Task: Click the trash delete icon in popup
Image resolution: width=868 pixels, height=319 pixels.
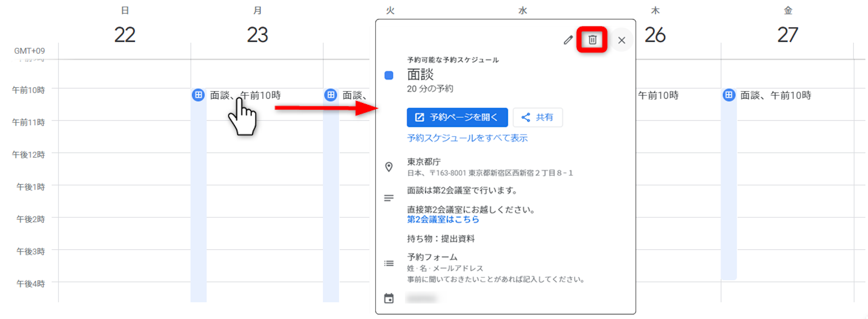Action: [x=592, y=40]
